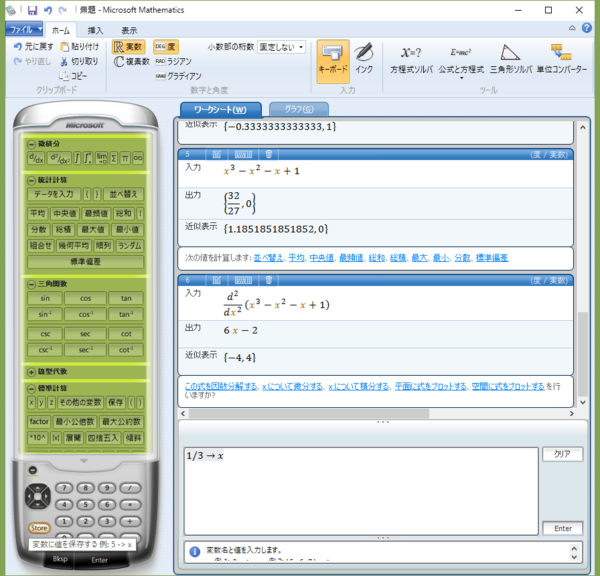
Task: Select Real numbers (実数) mode
Action: click(x=129, y=47)
